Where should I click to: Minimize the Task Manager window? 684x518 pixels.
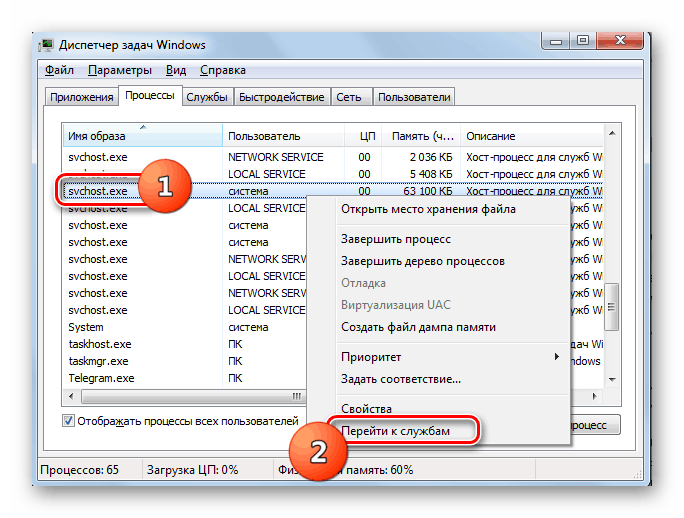pyautogui.click(x=556, y=41)
